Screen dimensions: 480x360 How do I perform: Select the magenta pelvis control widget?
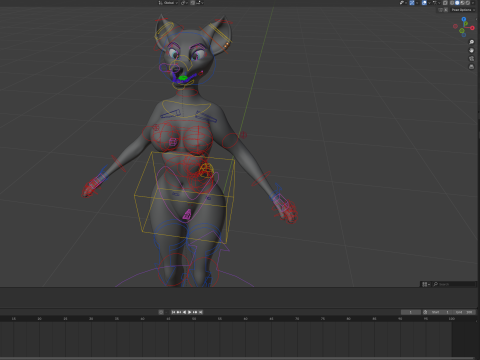coord(187,215)
